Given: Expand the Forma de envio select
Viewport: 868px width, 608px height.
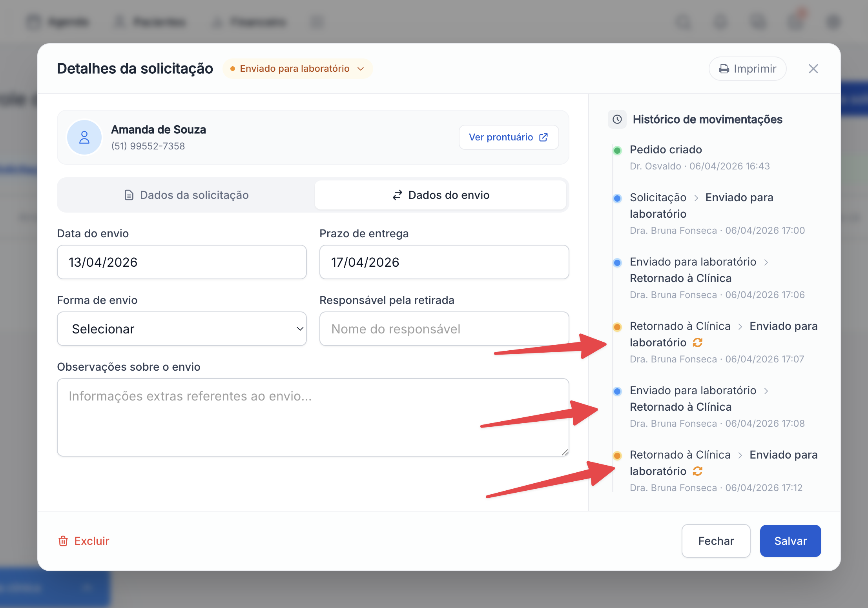Looking at the screenshot, I should (182, 329).
